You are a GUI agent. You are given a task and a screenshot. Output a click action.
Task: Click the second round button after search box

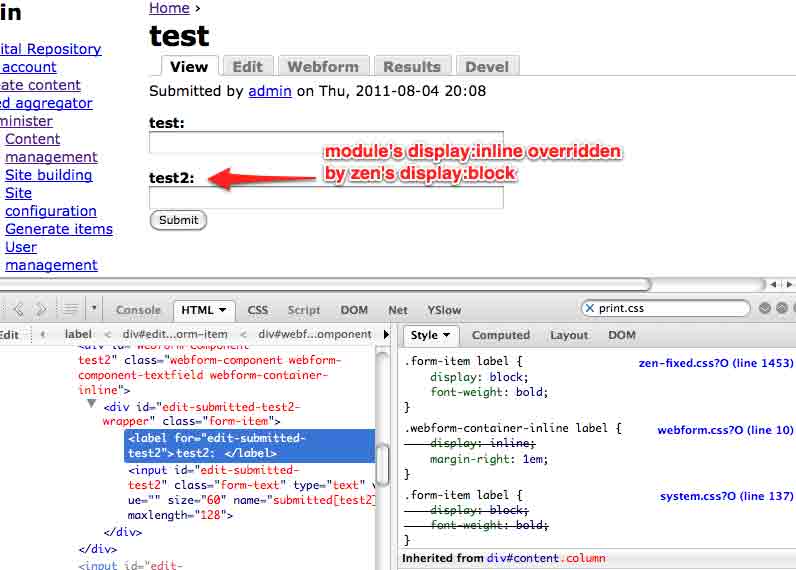(x=782, y=308)
